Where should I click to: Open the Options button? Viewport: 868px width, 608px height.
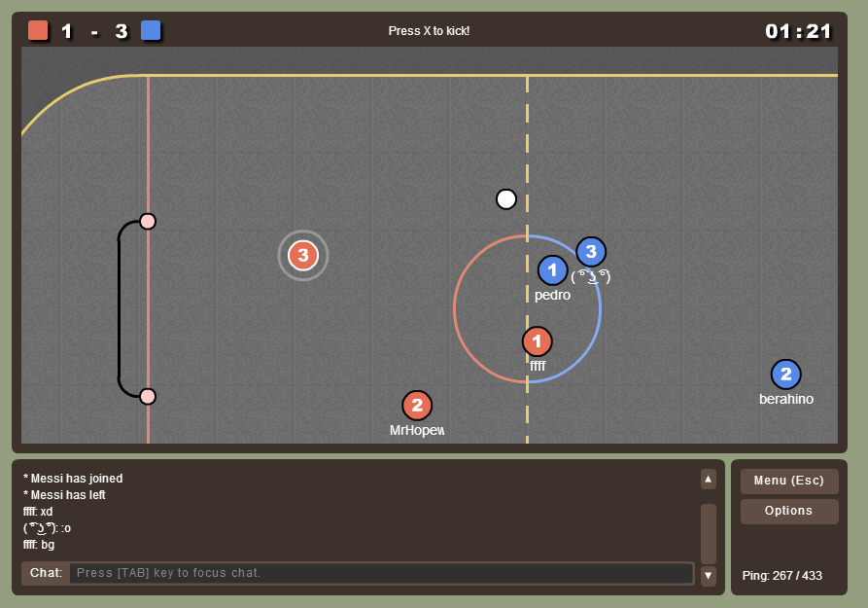(789, 512)
